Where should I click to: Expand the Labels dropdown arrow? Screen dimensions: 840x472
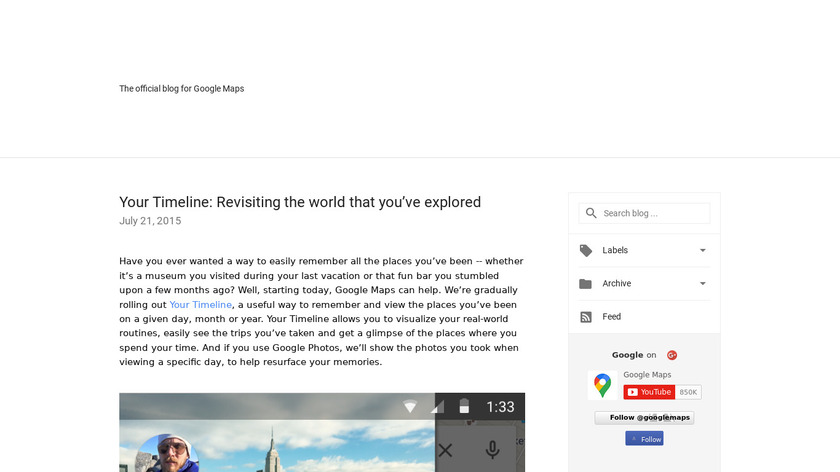(703, 250)
